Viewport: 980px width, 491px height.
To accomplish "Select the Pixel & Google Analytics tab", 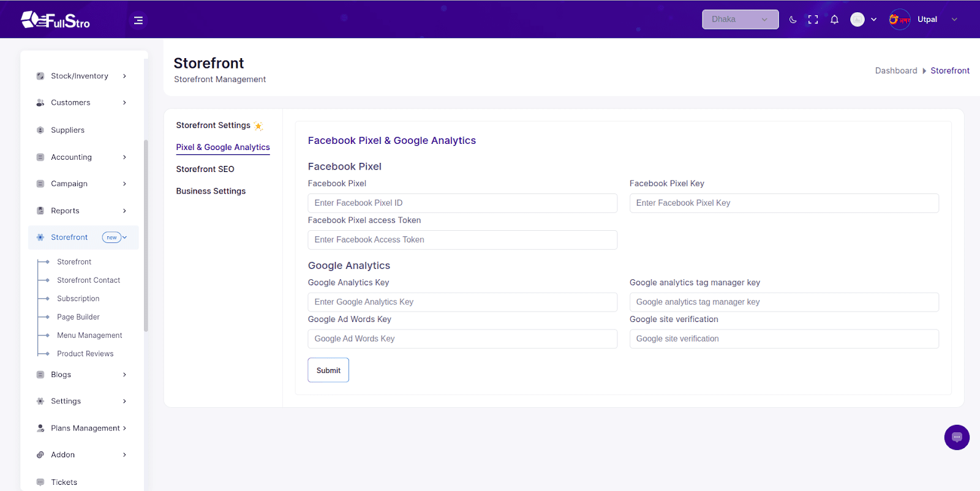I will pyautogui.click(x=223, y=147).
